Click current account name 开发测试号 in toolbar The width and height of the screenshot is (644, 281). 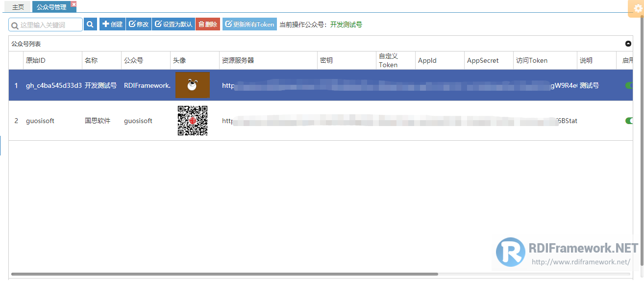(x=346, y=25)
